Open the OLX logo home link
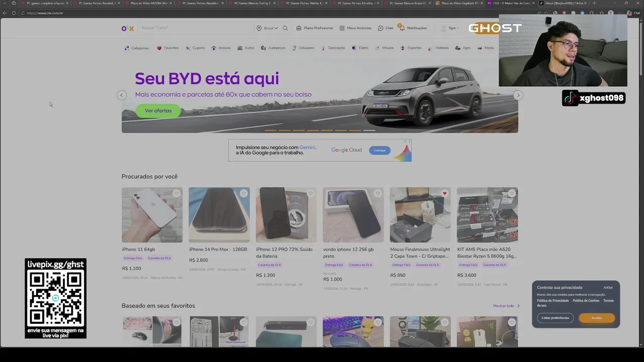 coord(128,28)
